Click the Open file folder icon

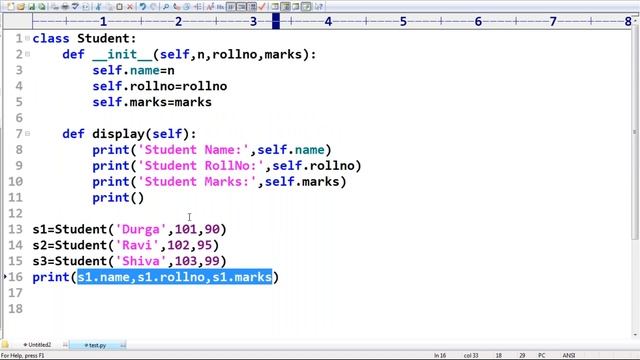click(x=20, y=7)
